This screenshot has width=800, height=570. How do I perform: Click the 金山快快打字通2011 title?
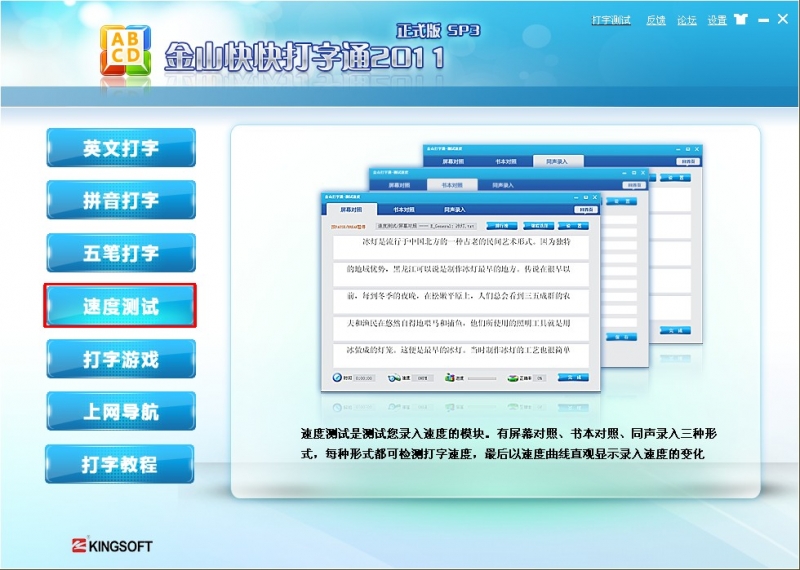(305, 57)
